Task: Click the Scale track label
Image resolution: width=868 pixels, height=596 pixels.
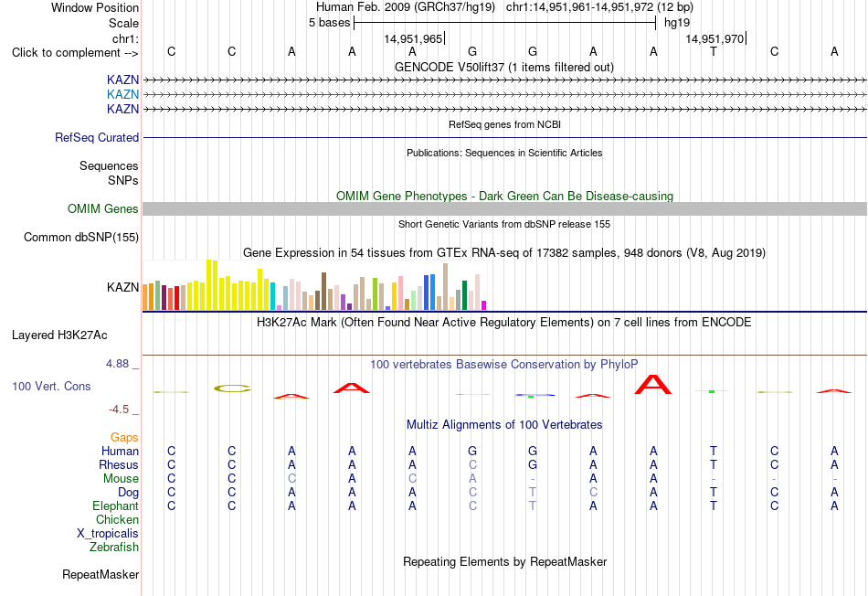Action: 123,23
